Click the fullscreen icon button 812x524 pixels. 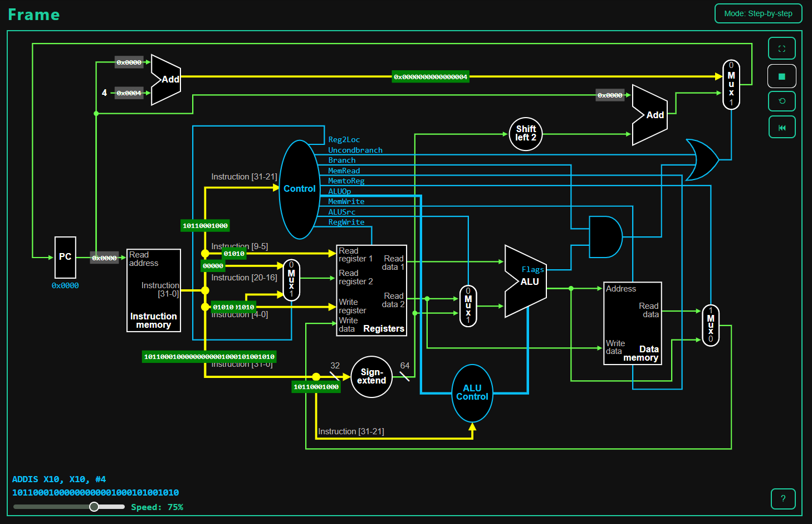pyautogui.click(x=781, y=48)
